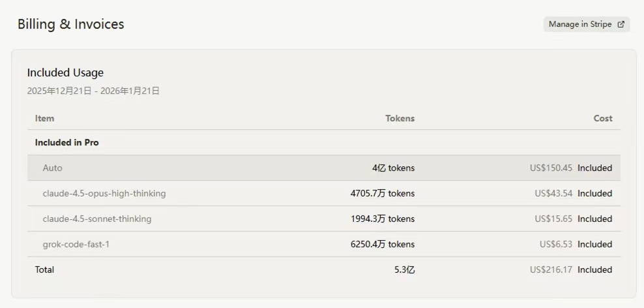The width and height of the screenshot is (644, 308).
Task: Click the US$43.54 cost value
Action: 553,193
